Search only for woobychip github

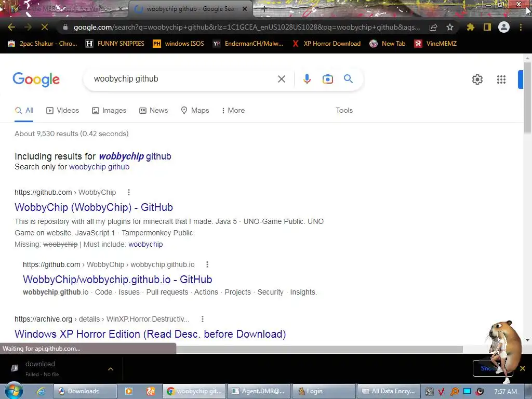tap(99, 167)
